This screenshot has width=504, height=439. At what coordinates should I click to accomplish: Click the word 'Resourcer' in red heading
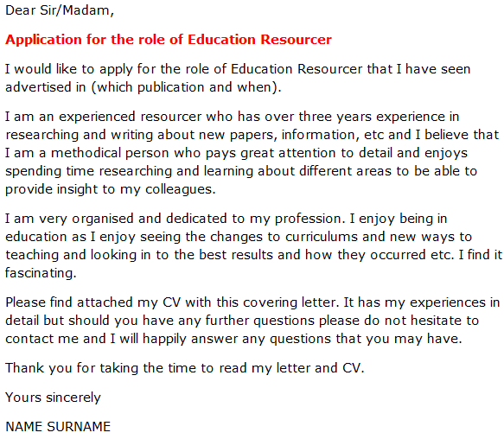pyautogui.click(x=296, y=40)
